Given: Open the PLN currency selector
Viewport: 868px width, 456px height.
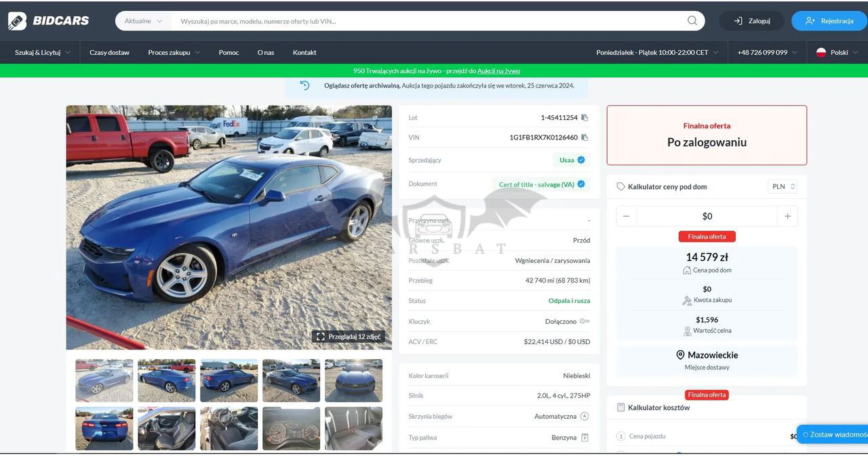Looking at the screenshot, I should point(783,187).
